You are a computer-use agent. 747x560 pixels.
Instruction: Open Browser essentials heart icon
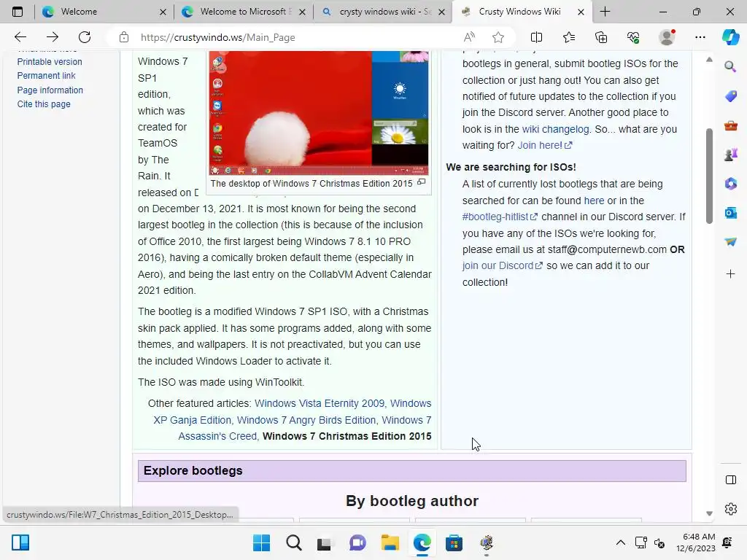tap(633, 37)
